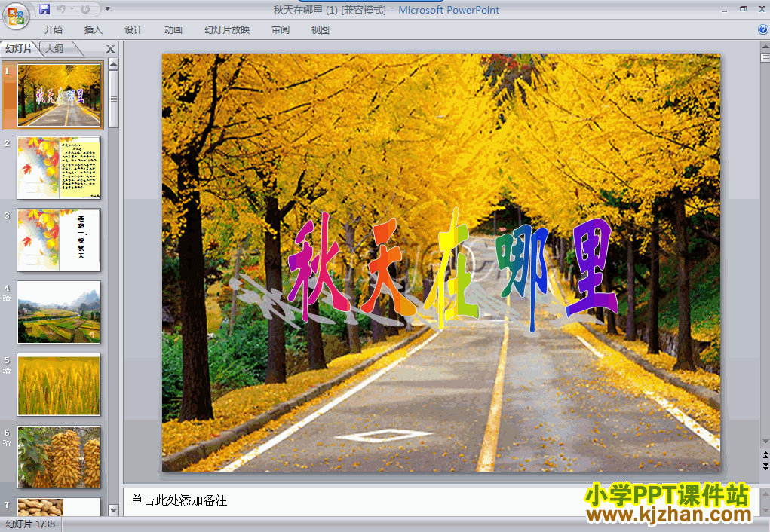Open the 幻灯片放映 ribbon tab
The image size is (770, 532).
[227, 30]
